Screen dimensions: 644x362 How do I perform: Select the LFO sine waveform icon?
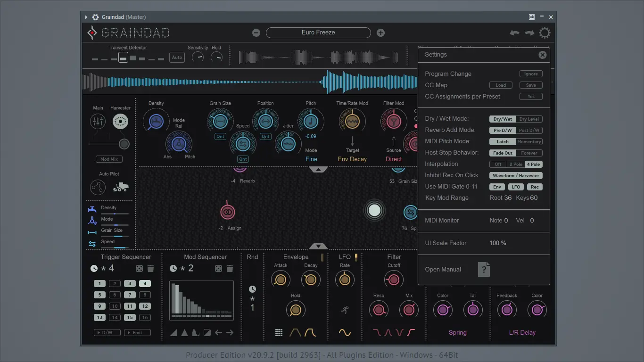tap(345, 333)
